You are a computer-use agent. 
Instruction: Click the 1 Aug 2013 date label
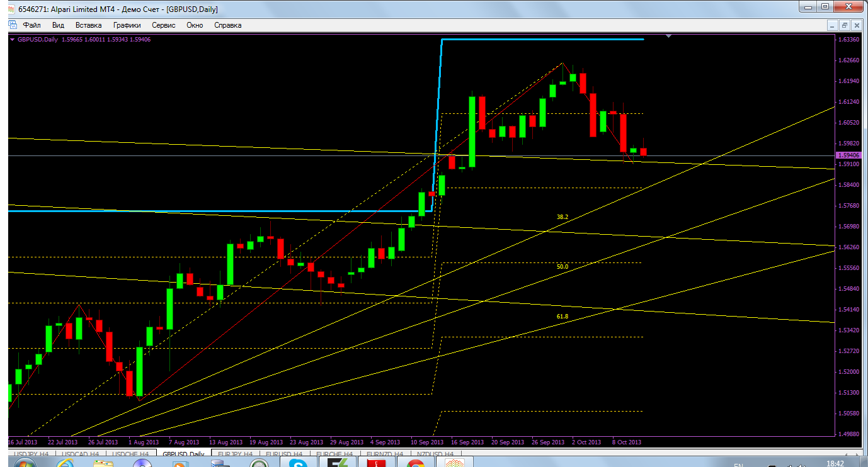[143, 442]
